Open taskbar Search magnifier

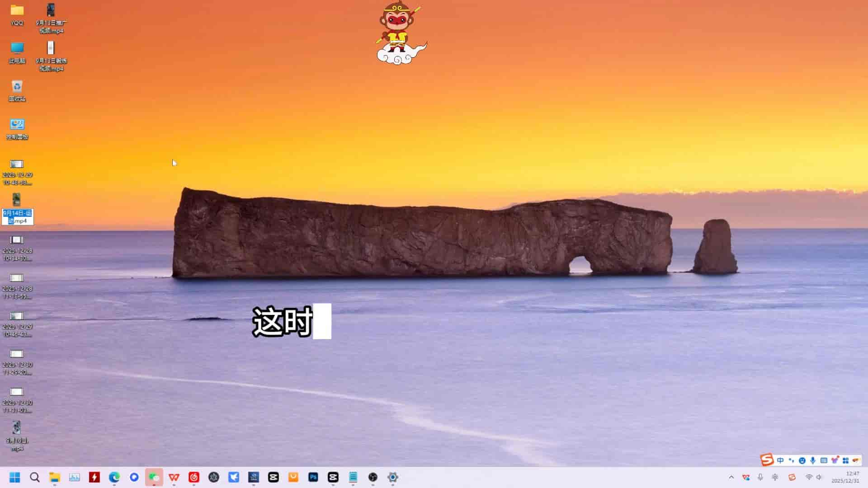[35, 477]
